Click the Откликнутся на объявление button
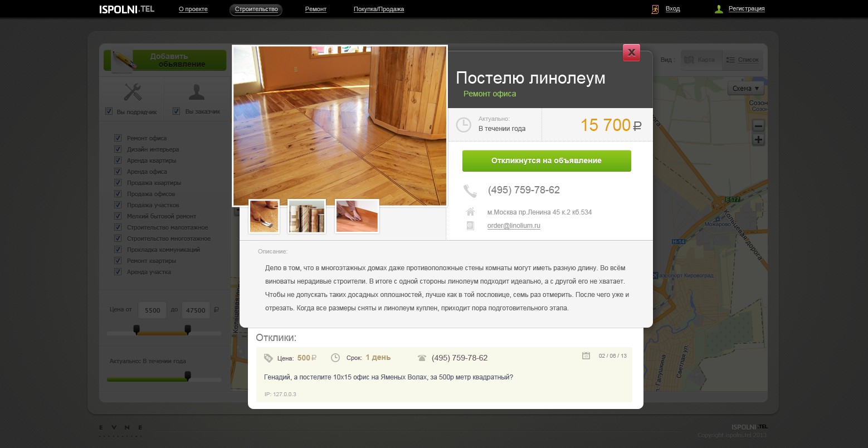868x448 pixels. 547,160
